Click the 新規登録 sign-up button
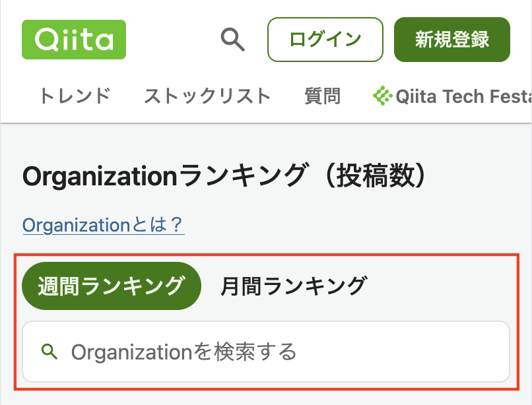532x405 pixels. pos(452,40)
